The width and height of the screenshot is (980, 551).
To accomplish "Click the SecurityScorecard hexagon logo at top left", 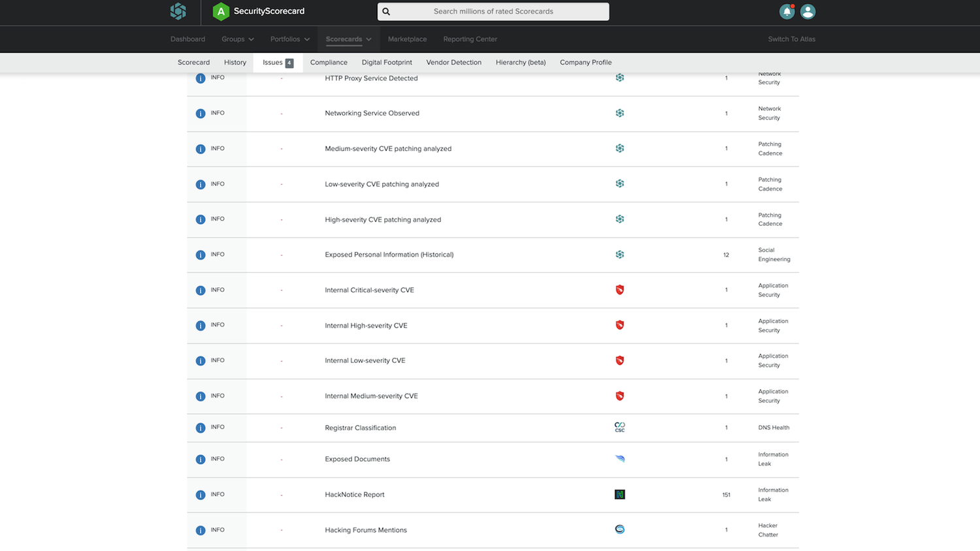I will 178,11.
